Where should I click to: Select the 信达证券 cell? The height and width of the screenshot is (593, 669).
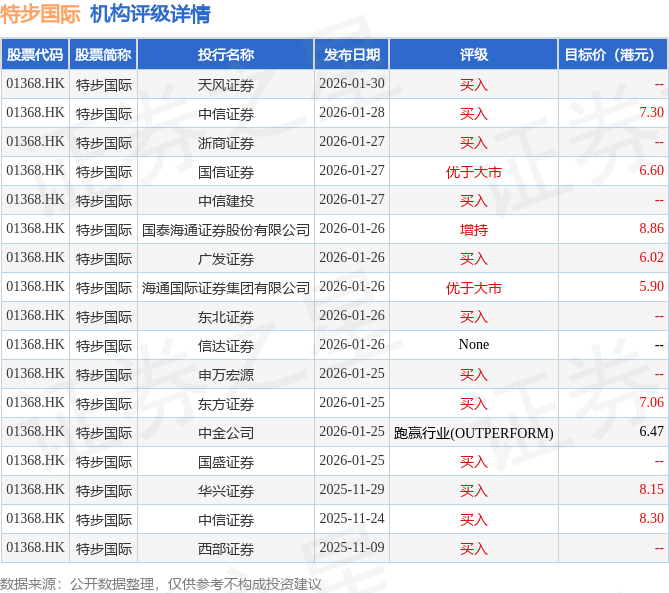click(226, 346)
